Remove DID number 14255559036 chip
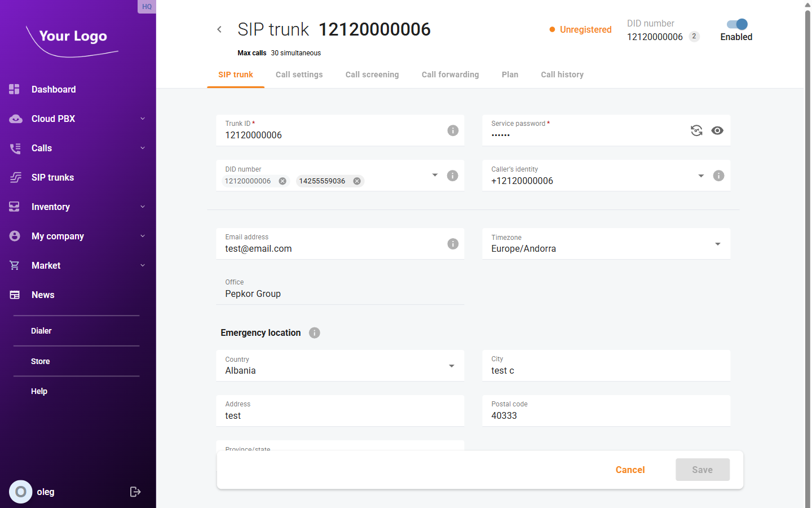812x508 pixels. 357,181
